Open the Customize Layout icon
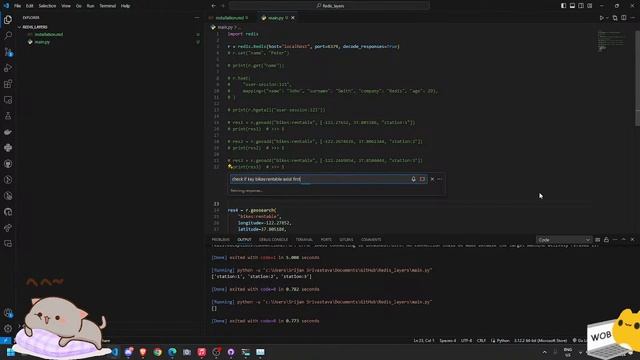 pyautogui.click(x=590, y=6)
